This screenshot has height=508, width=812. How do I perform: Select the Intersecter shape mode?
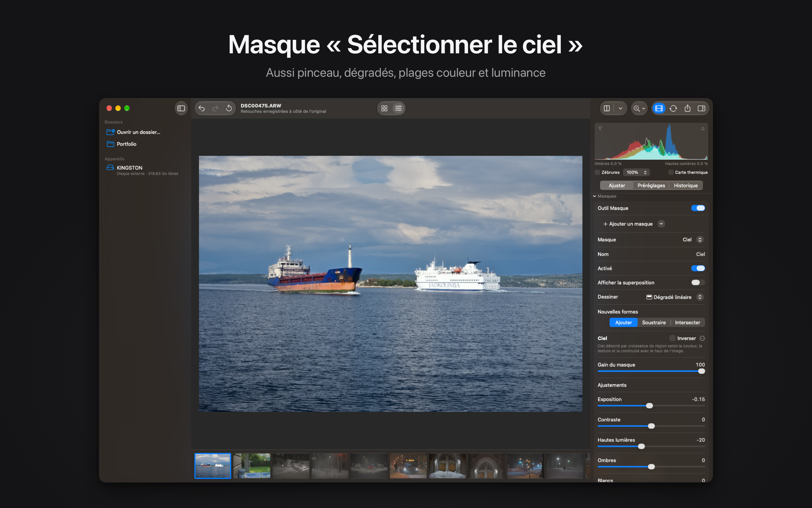[687, 323]
